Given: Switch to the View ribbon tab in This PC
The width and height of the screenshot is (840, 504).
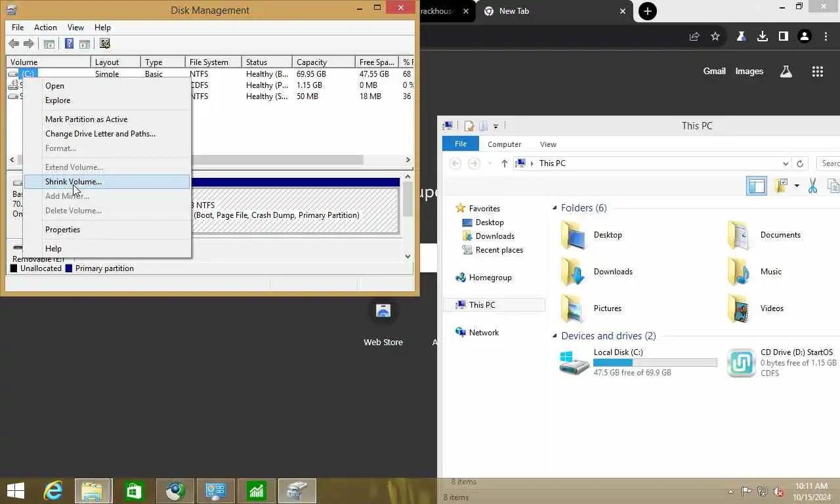Looking at the screenshot, I should tap(548, 144).
